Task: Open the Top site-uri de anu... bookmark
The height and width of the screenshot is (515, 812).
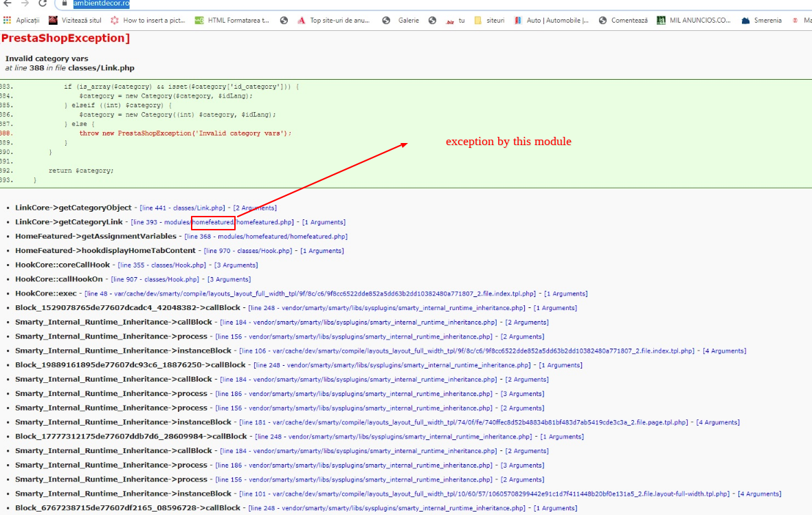Action: coord(333,20)
